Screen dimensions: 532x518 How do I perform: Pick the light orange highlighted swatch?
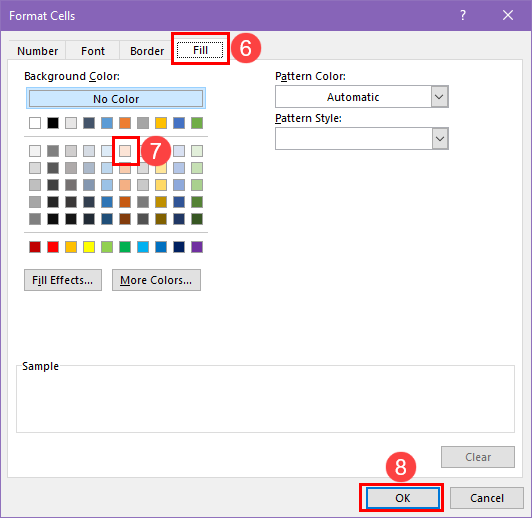(x=125, y=151)
